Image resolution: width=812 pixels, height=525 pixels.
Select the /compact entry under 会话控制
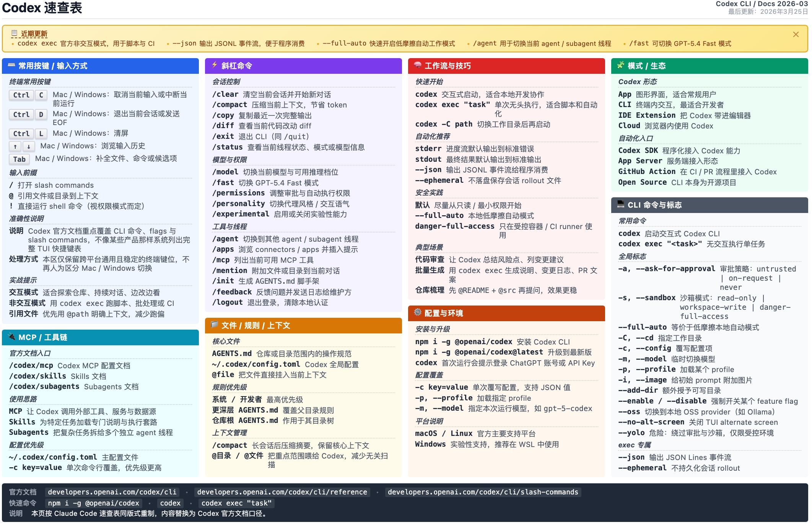pos(229,104)
